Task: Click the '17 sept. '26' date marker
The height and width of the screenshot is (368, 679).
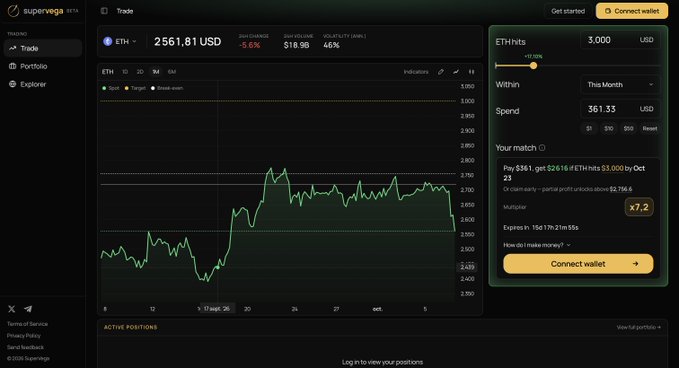Action: coord(216,309)
